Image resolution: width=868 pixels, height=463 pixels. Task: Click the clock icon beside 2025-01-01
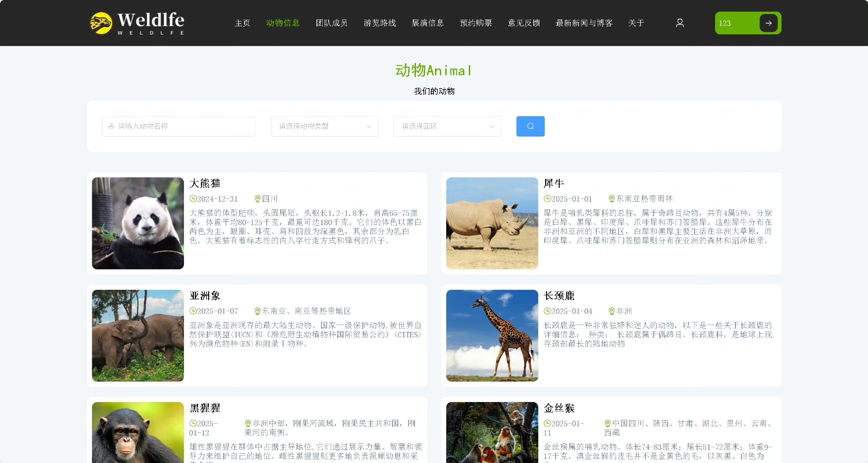[x=547, y=198]
